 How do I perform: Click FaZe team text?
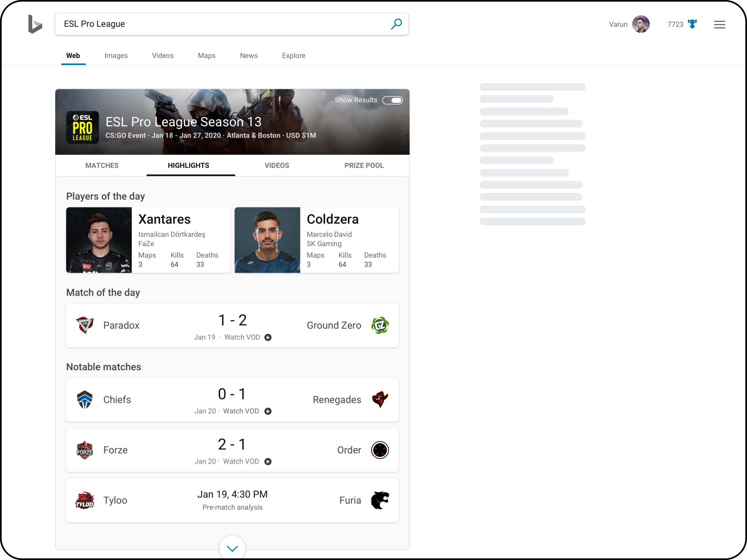(x=146, y=244)
